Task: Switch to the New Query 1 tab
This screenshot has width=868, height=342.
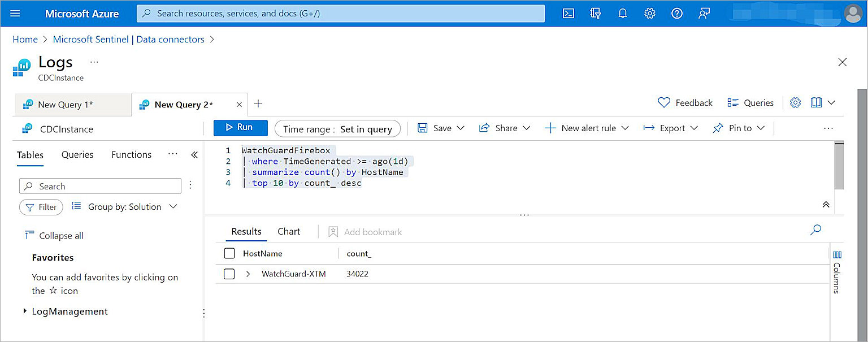Action: (x=64, y=104)
